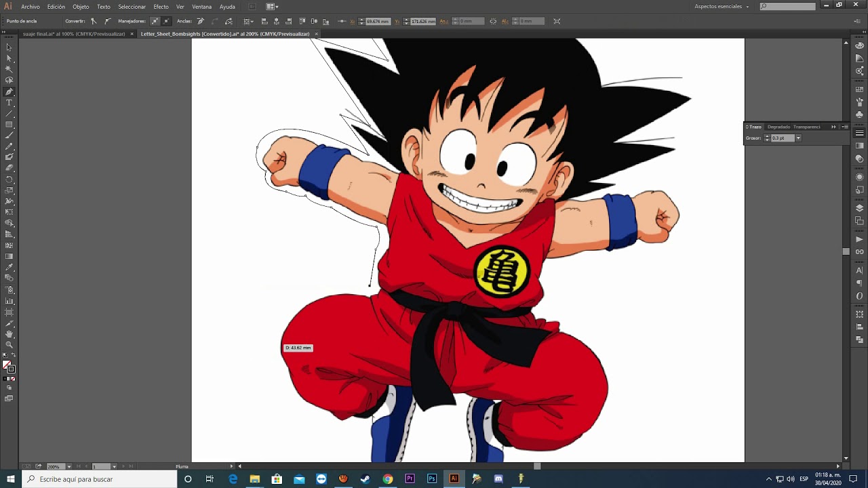Select the Direct Selection tool
This screenshot has height=488, width=868.
(9, 58)
